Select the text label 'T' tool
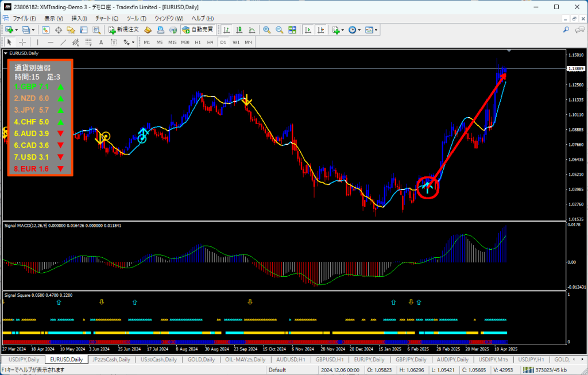Viewport: 588px width, 375px height. coord(114,42)
